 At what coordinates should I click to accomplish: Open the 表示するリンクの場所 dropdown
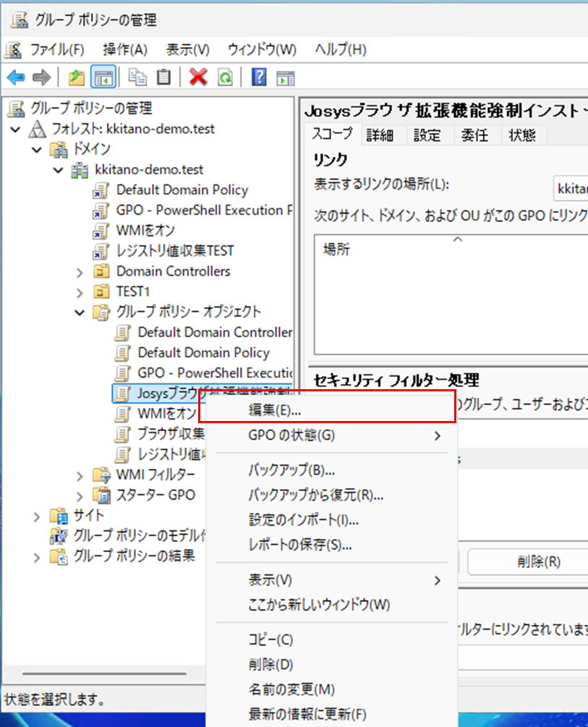(570, 190)
